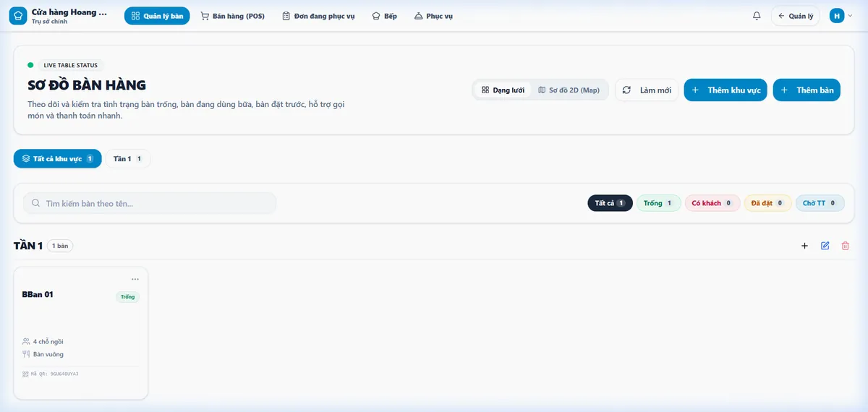Screen dimensions: 868x412
Task: Filter tables by Trống status
Action: pyautogui.click(x=658, y=203)
